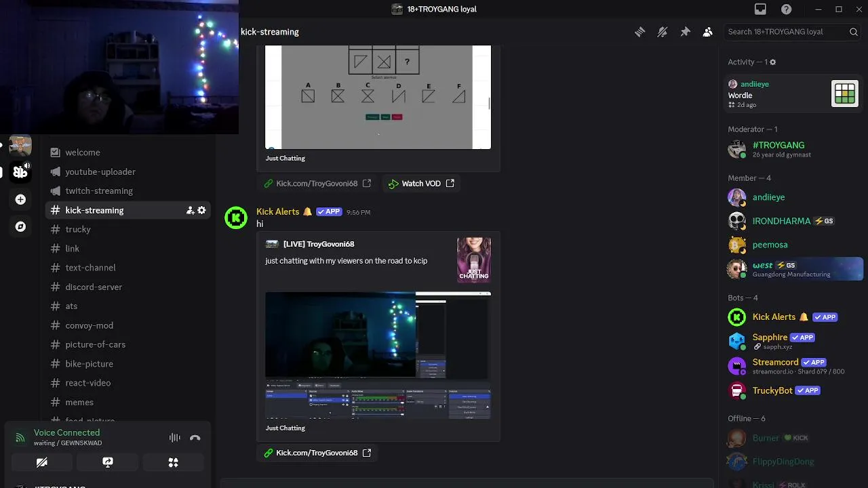868x488 pixels.
Task: Open the Threads icon in channel header
Action: (x=639, y=32)
